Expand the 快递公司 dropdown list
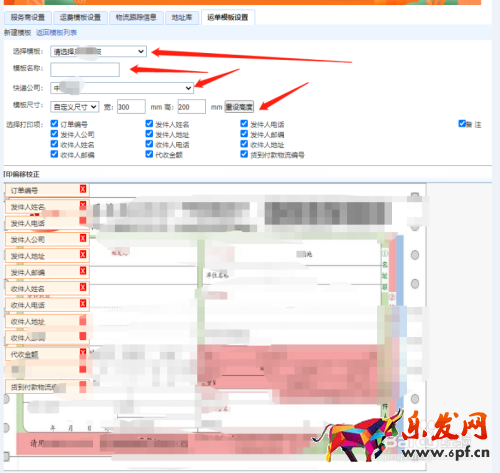This screenshot has height=473, width=500. 122,88
